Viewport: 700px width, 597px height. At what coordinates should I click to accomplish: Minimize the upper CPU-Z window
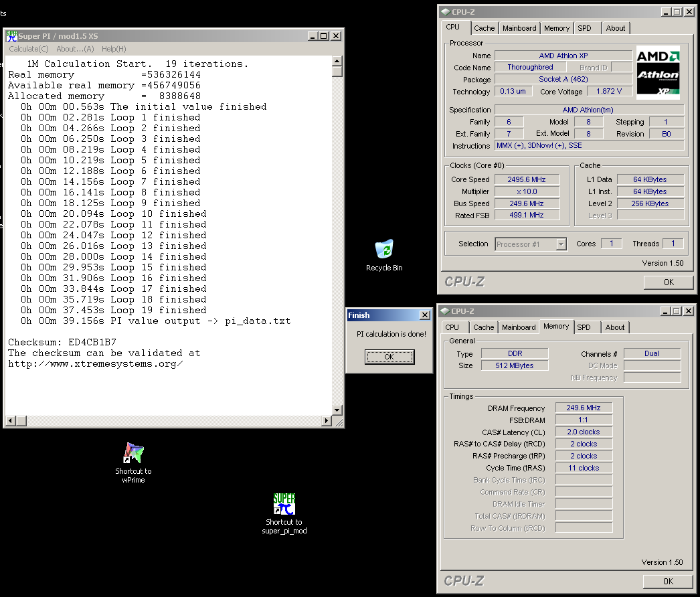tap(666, 12)
